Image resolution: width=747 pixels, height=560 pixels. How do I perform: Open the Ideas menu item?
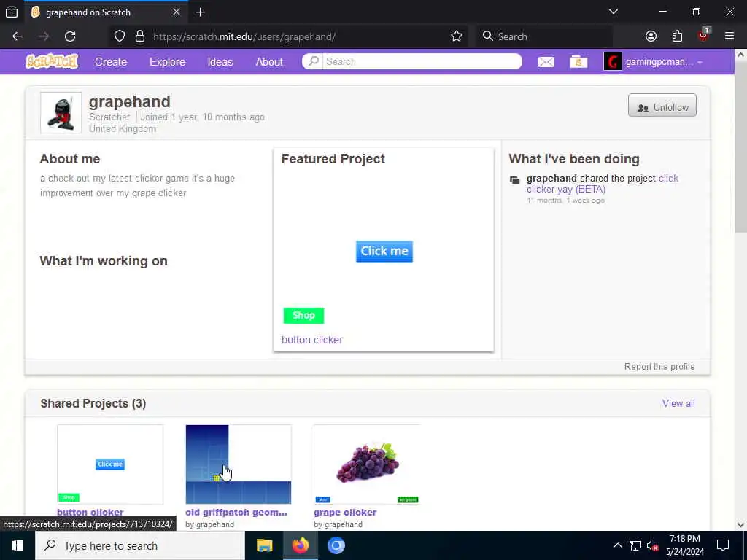[x=220, y=62]
